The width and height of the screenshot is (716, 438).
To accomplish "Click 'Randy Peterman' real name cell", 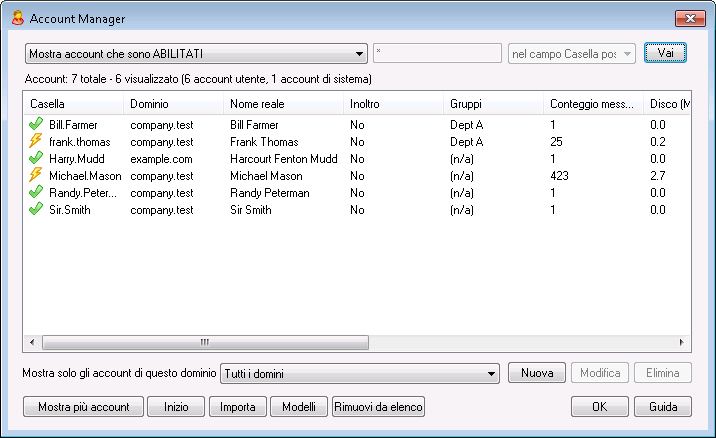I will [269, 193].
